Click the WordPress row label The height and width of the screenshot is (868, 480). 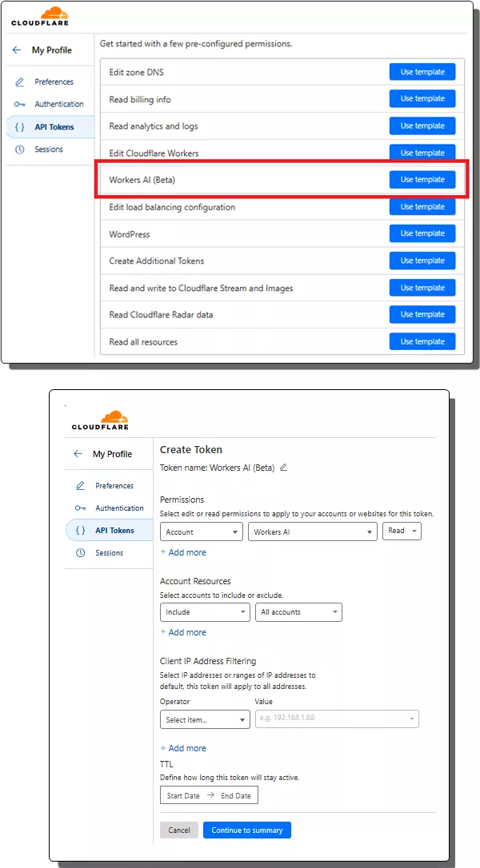[130, 234]
